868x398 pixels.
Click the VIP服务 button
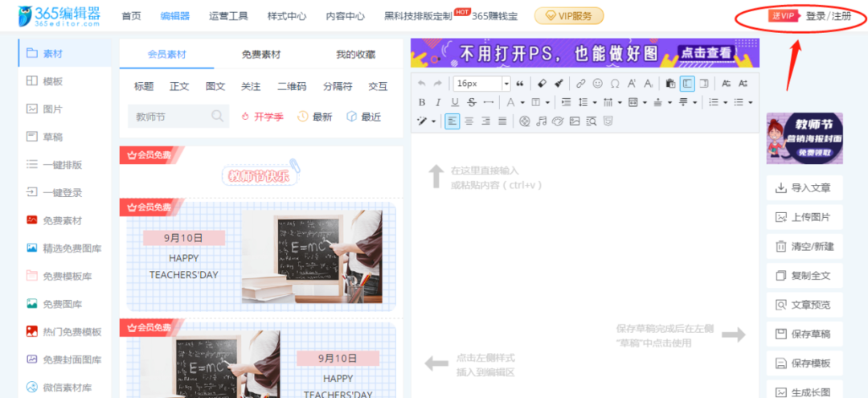[569, 16]
